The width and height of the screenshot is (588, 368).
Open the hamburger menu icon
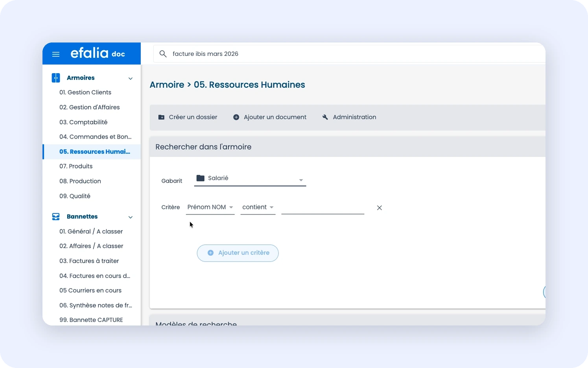point(56,54)
